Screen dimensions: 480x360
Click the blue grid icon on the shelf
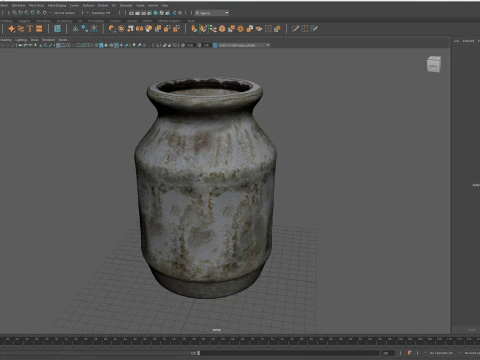click(x=57, y=29)
